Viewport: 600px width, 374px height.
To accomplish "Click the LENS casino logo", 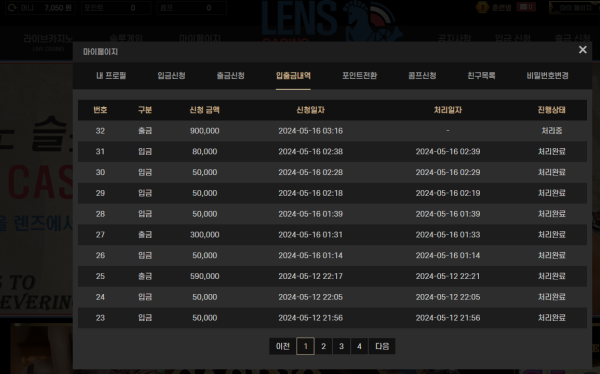I will (x=331, y=21).
